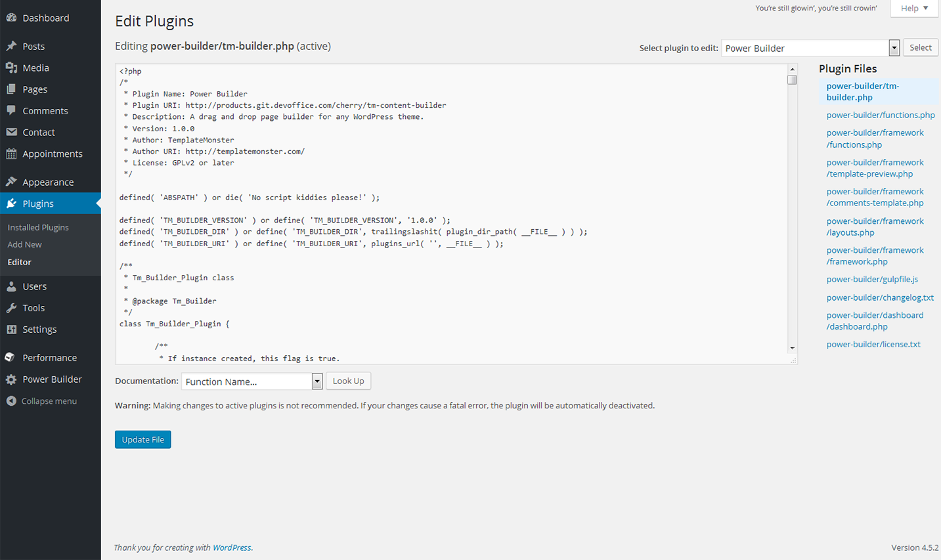The width and height of the screenshot is (941, 560).
Task: Click the Look Up button
Action: point(348,381)
